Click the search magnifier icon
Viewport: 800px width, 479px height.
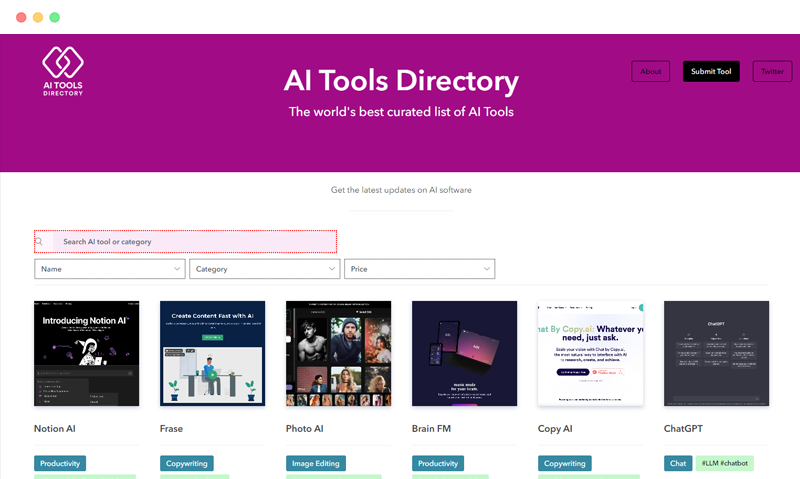39,242
